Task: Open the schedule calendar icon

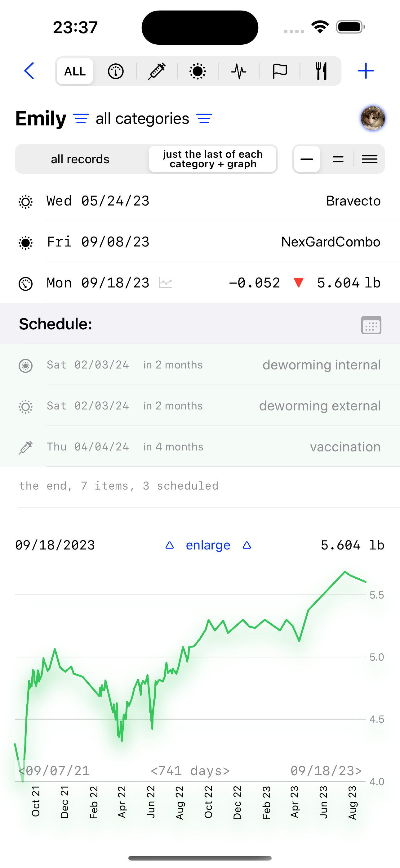Action: click(x=371, y=325)
